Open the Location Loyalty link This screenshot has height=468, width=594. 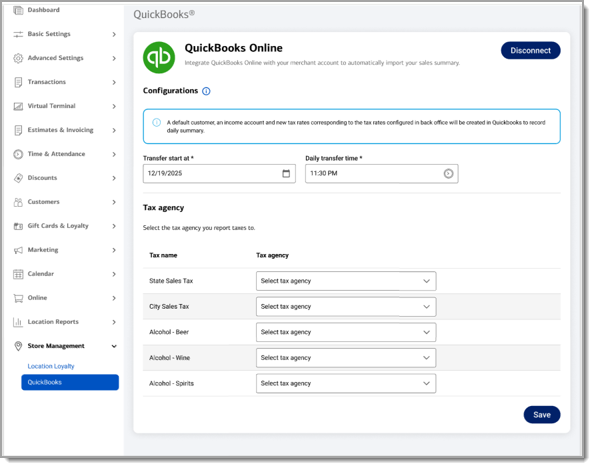pyautogui.click(x=51, y=366)
